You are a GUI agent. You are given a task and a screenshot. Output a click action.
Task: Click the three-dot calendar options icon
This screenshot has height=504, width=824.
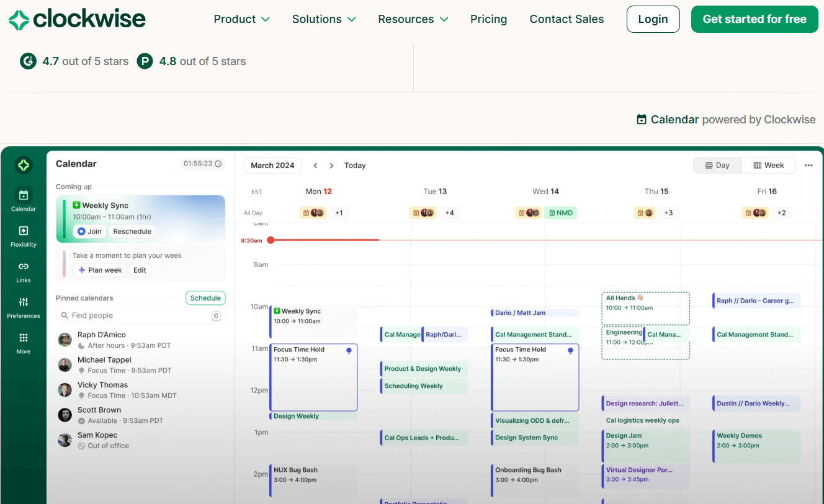pyautogui.click(x=808, y=166)
